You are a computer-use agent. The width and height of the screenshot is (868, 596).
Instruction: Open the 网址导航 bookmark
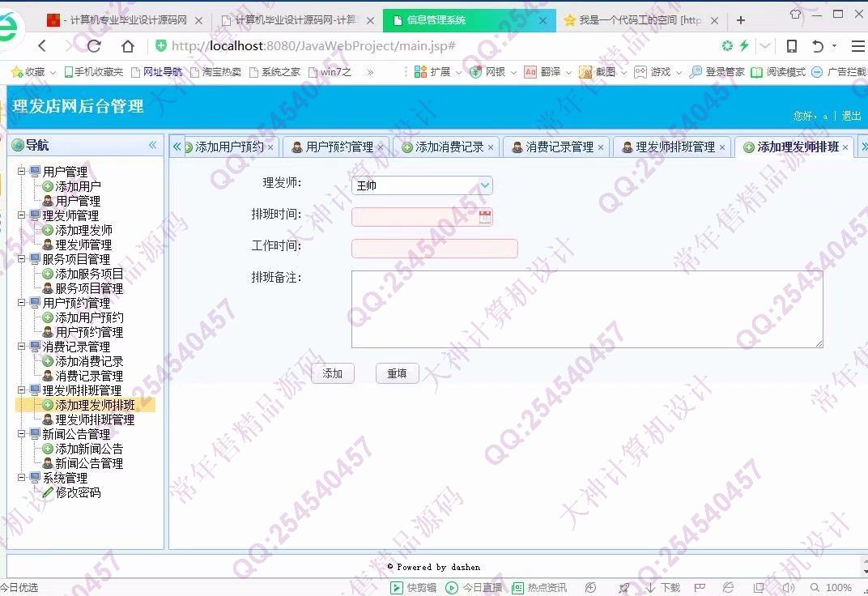click(x=156, y=72)
